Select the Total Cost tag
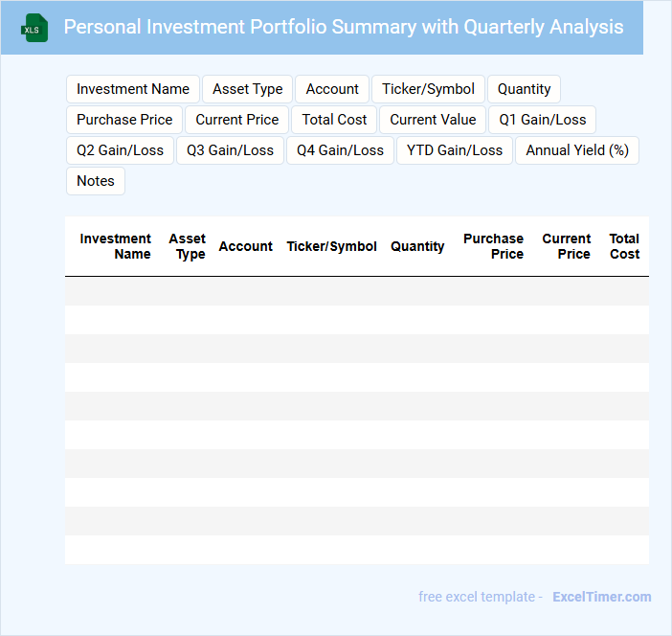672x636 pixels. tap(334, 120)
